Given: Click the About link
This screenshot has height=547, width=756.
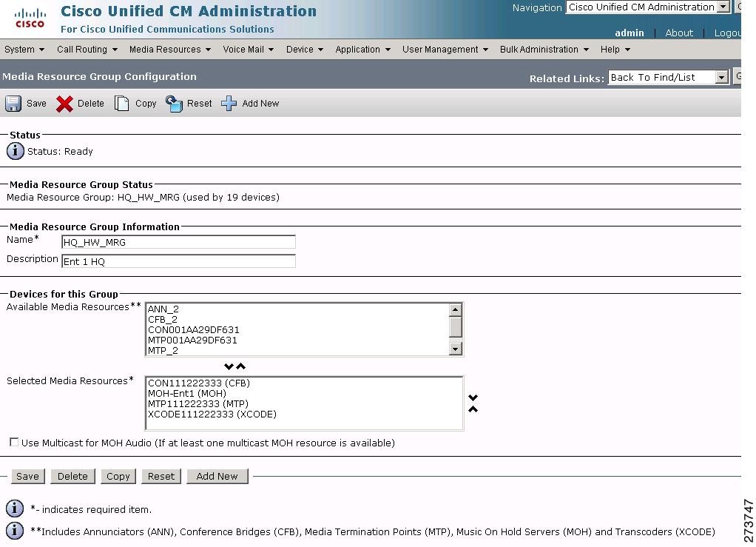Looking at the screenshot, I should pos(679,33).
